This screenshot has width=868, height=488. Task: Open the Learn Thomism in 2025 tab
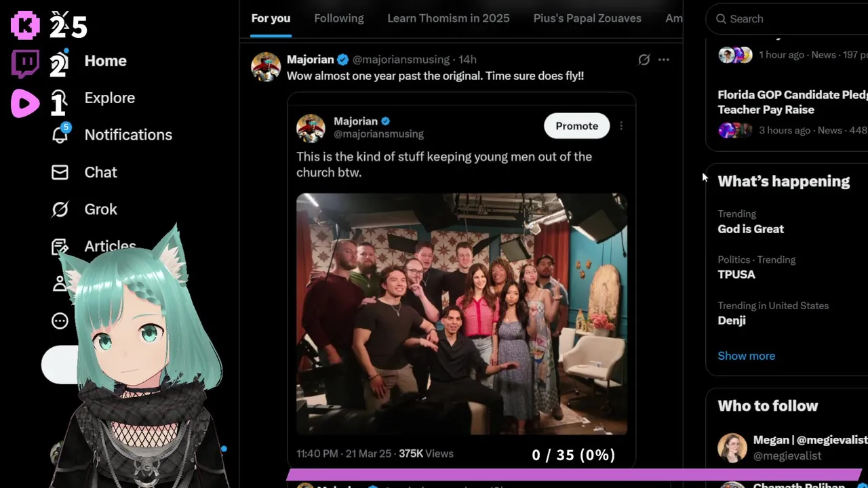[448, 18]
